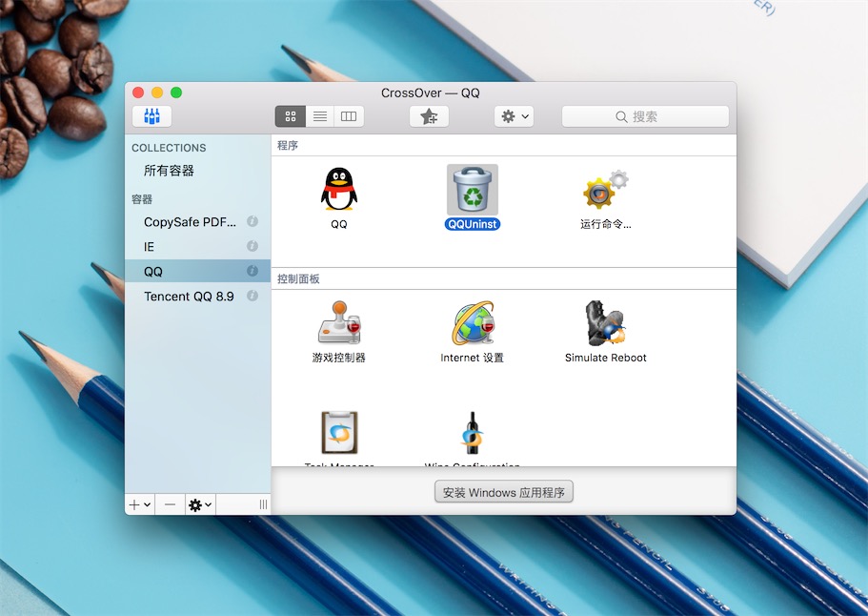Switch to icon grid view
The height and width of the screenshot is (616, 868).
(x=290, y=116)
